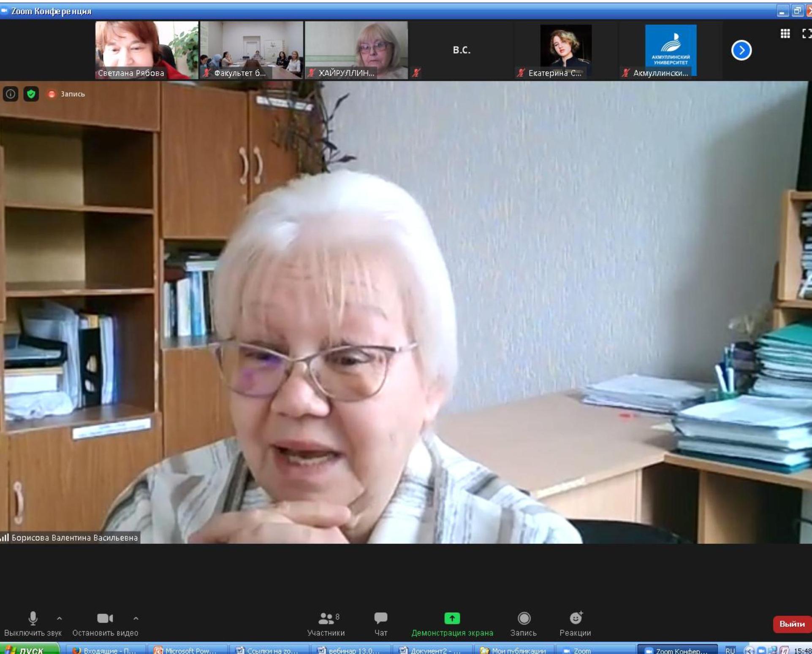Switch to gallery grid view
This screenshot has height=654, width=812.
point(785,34)
